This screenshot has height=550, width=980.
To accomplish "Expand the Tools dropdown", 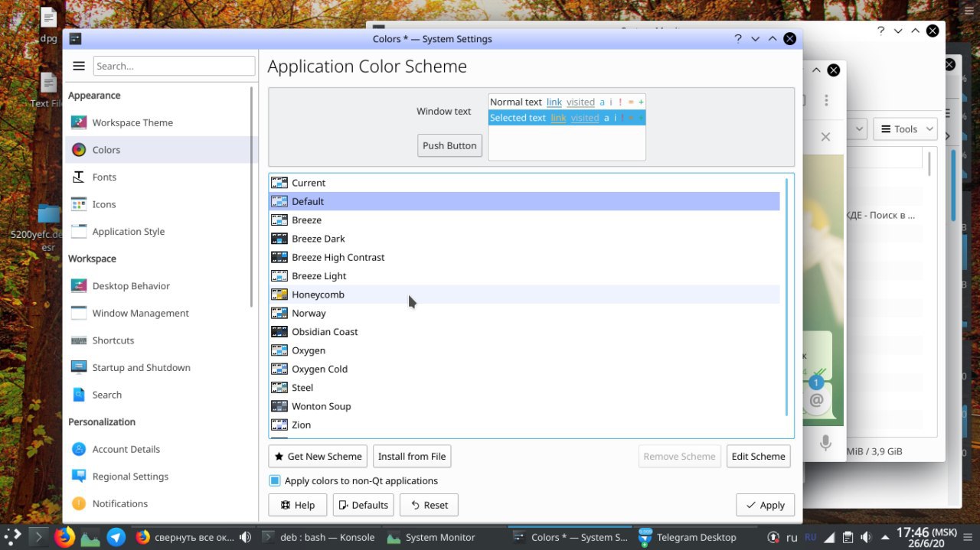I will click(906, 129).
